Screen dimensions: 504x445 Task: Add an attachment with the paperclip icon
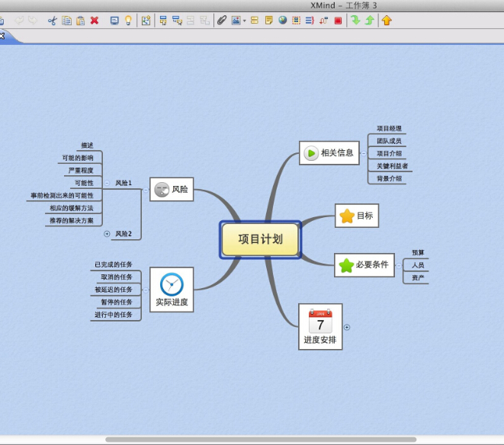pyautogui.click(x=221, y=21)
